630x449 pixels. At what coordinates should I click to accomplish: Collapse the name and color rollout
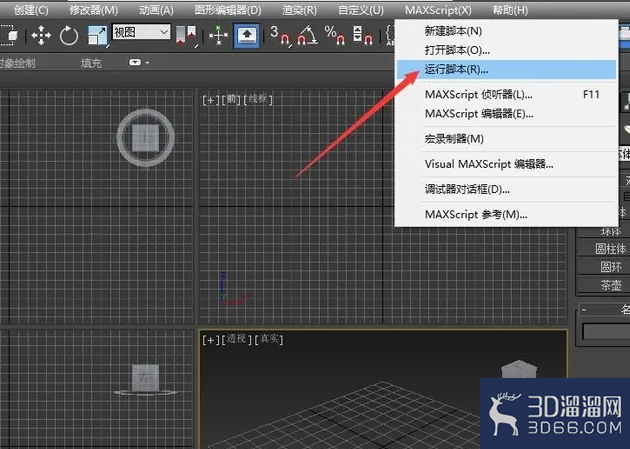584,310
